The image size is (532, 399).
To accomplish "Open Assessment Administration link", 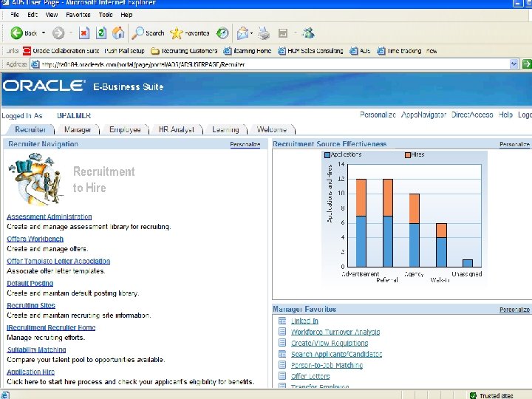I will point(50,216).
